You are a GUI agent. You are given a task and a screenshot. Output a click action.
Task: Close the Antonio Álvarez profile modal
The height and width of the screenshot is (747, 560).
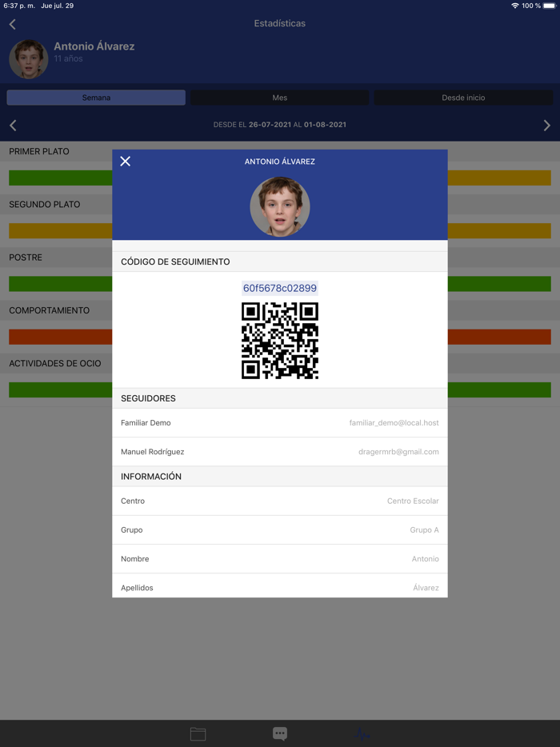pyautogui.click(x=126, y=162)
